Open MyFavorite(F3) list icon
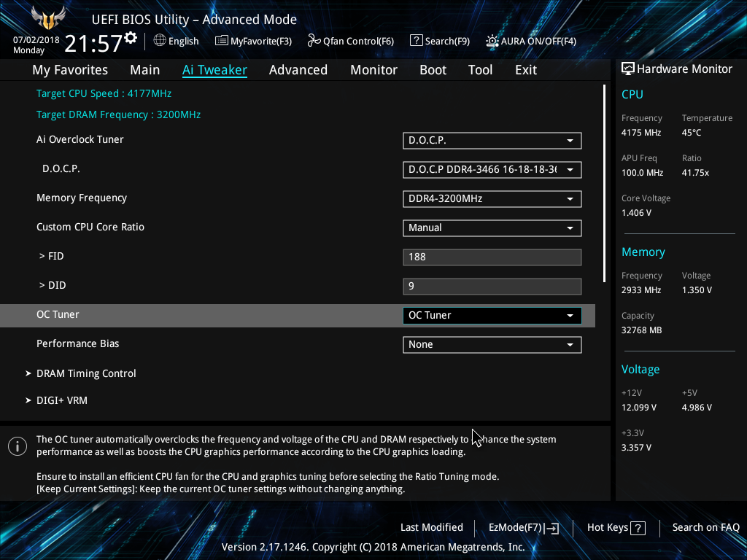 tap(222, 41)
